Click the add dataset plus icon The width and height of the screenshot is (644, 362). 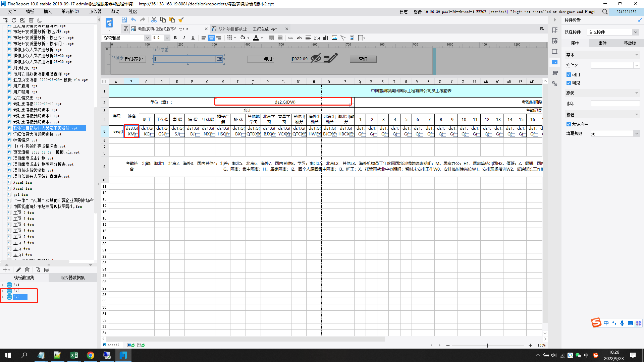pos(5,270)
